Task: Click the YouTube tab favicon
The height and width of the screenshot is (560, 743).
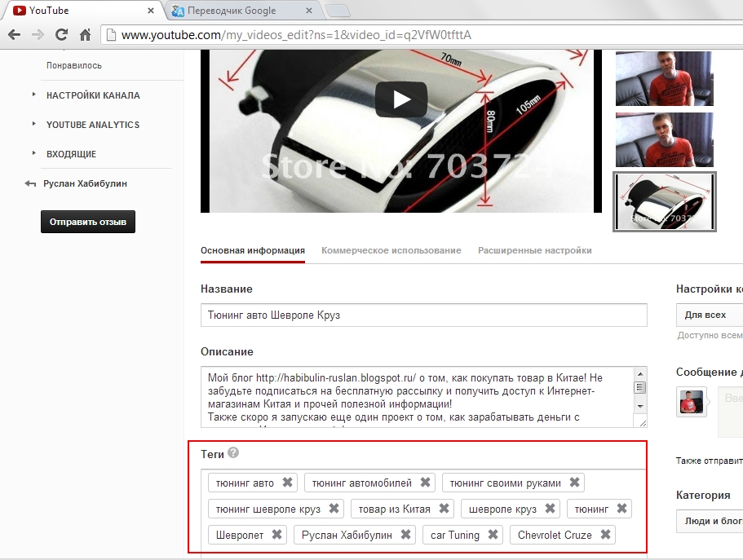Action: [x=19, y=11]
